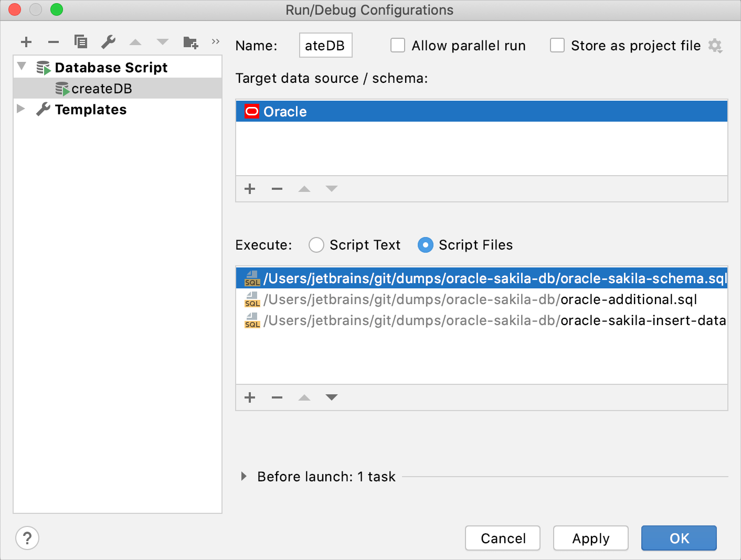741x560 pixels.
Task: Remove selected script file
Action: [277, 397]
